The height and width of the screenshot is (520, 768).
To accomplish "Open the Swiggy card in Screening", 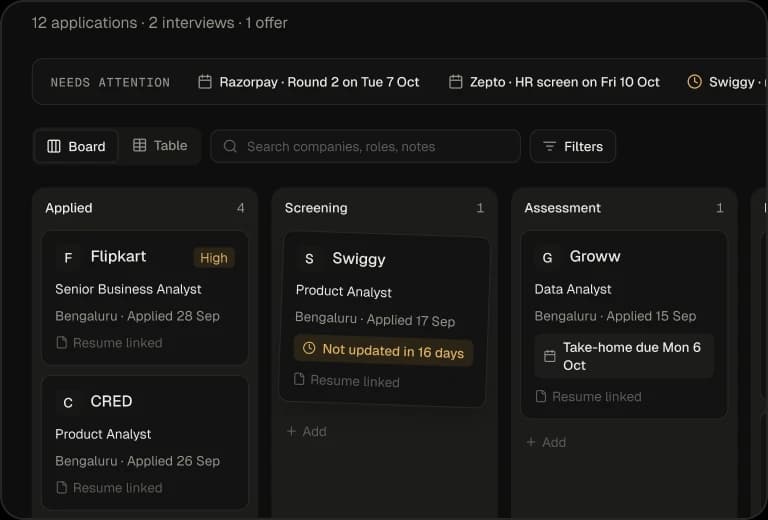I will point(384,320).
